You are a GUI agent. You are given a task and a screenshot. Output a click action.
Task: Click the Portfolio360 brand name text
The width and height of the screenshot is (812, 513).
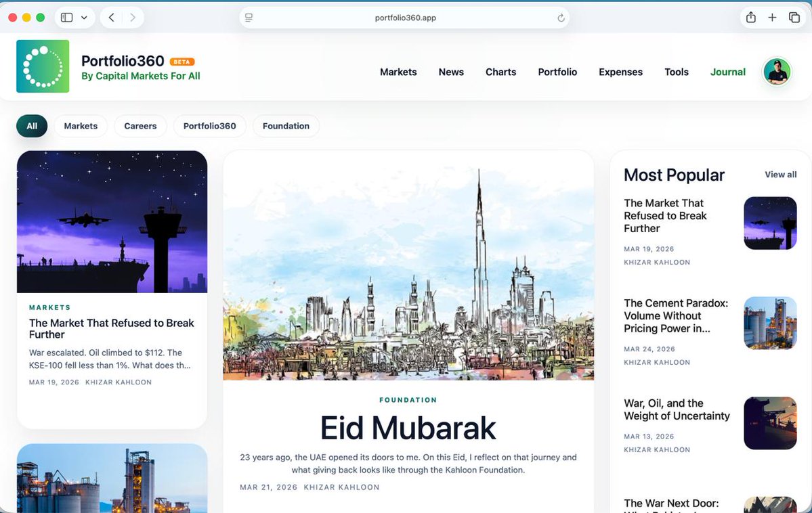point(123,61)
